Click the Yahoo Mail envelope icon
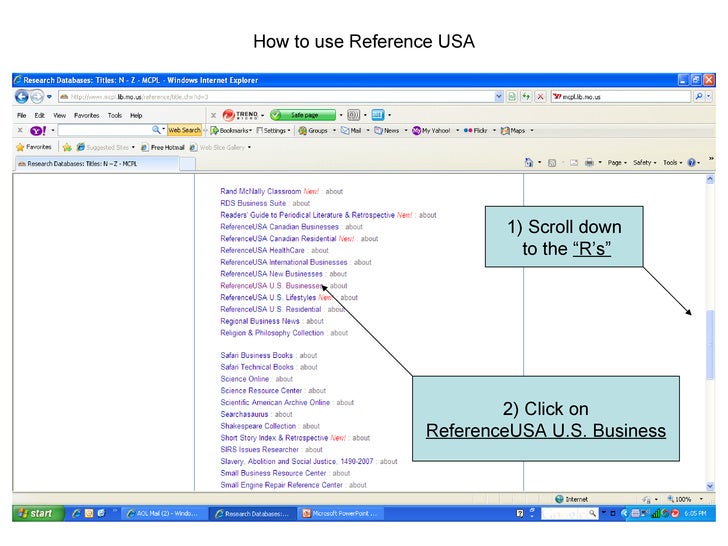728x546 pixels. 345,131
